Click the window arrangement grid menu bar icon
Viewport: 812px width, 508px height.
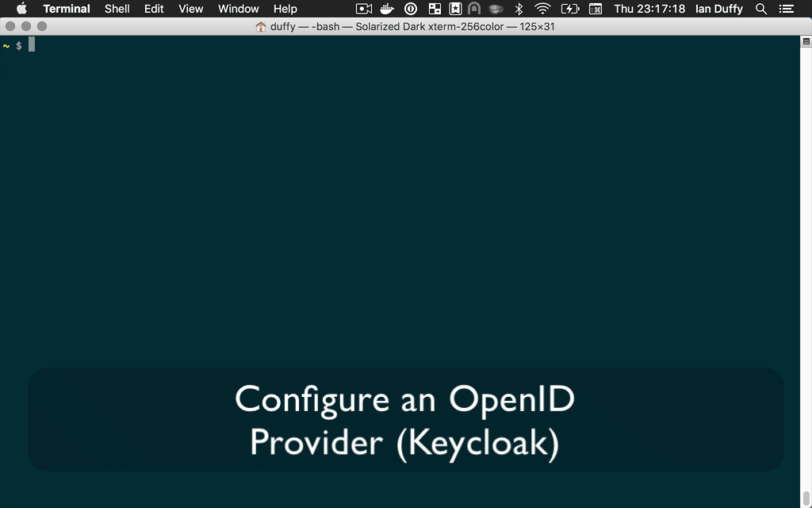point(435,9)
